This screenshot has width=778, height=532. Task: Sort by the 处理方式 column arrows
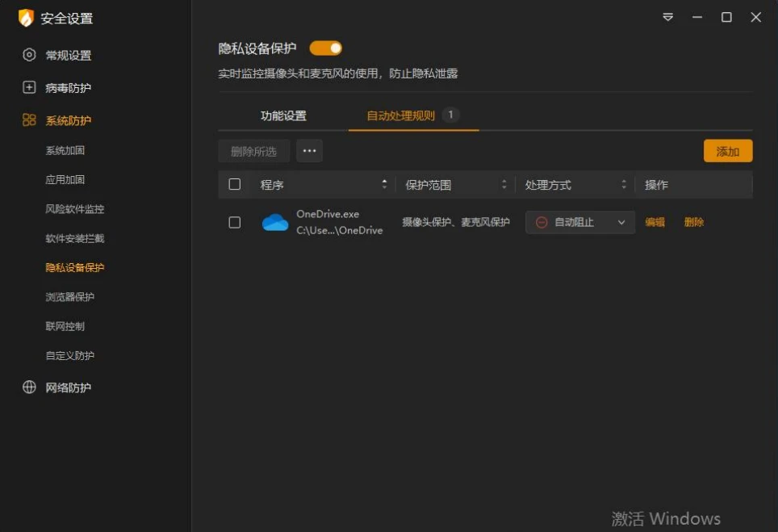coord(624,185)
